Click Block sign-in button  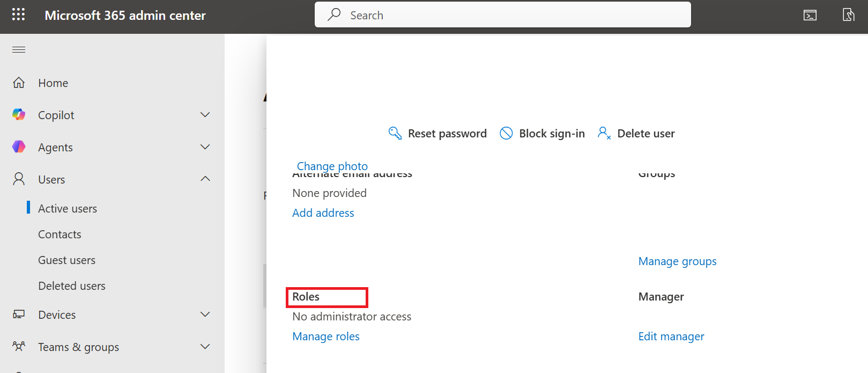[x=542, y=134]
